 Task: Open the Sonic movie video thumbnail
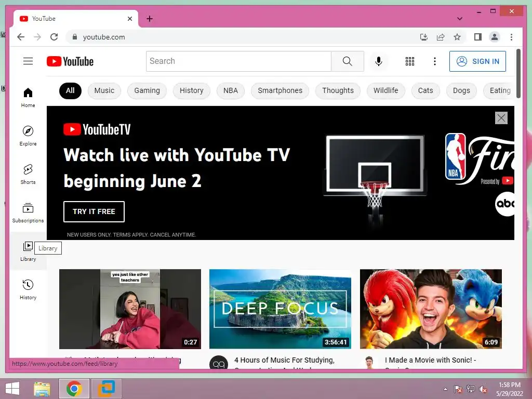(431, 309)
